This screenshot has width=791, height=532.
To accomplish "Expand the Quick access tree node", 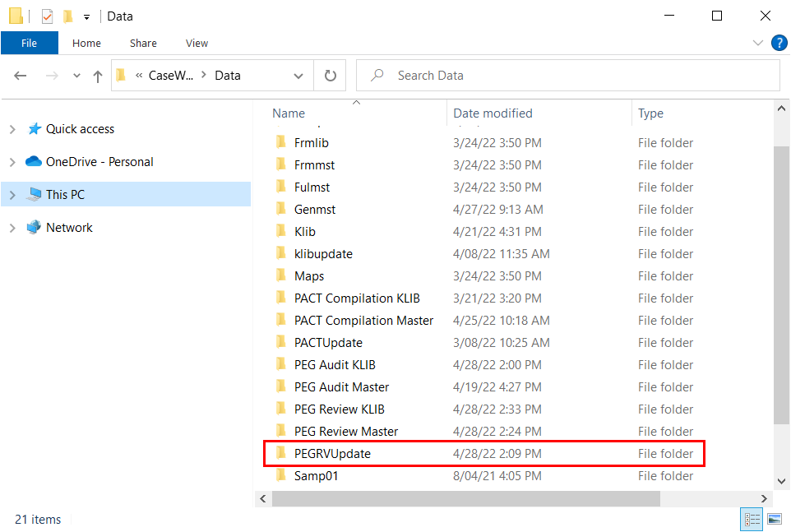I will (x=12, y=130).
